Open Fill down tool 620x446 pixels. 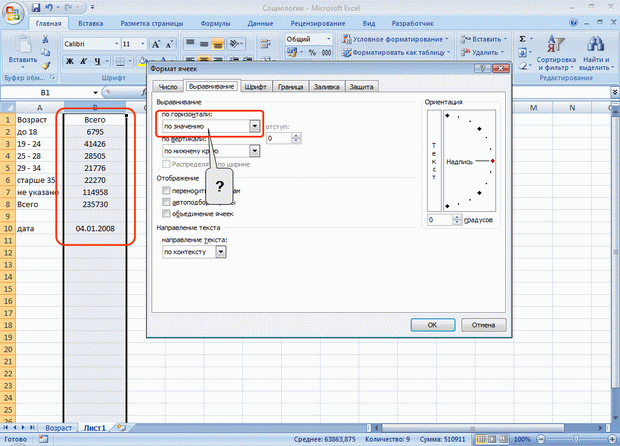tap(522, 52)
